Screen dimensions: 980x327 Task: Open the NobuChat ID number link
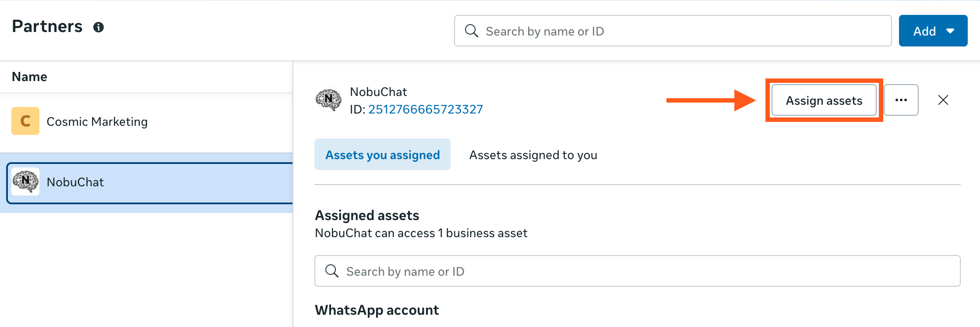[x=425, y=109]
